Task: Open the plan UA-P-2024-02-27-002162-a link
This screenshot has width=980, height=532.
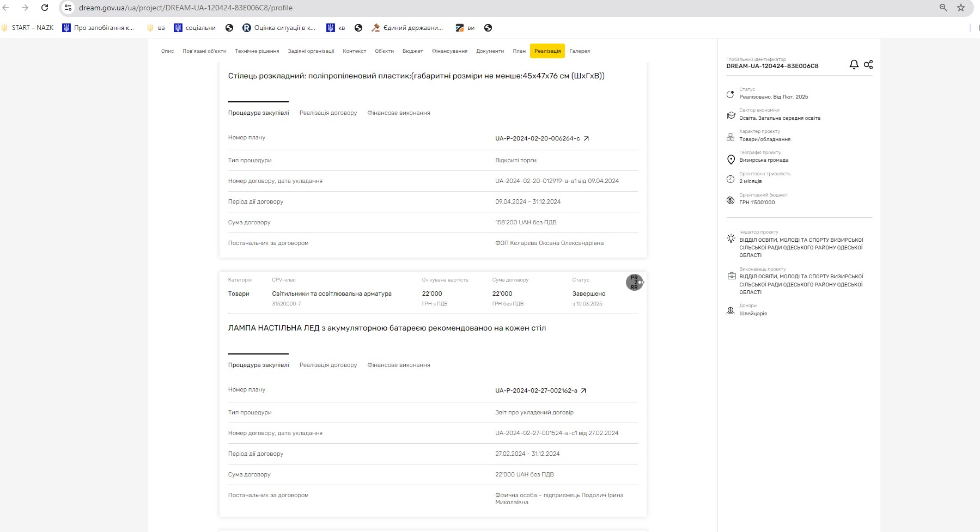Action: pyautogui.click(x=540, y=390)
